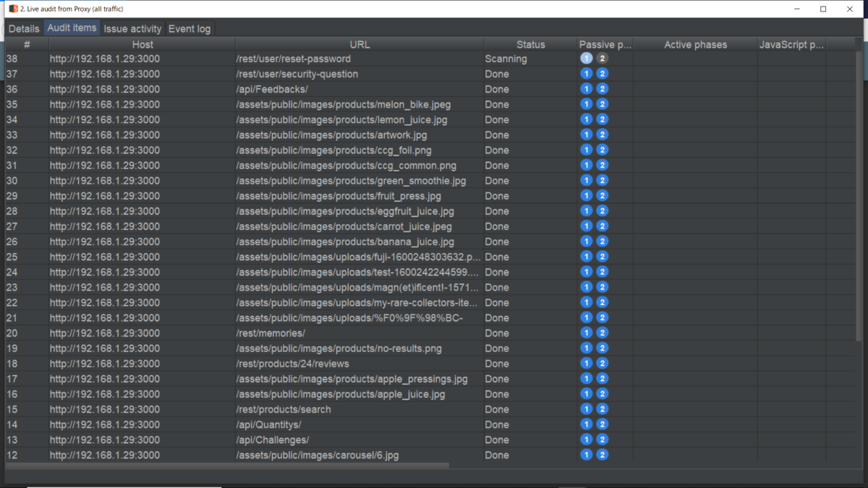Click passive phase 2 badge for no-results.png row

tap(602, 348)
